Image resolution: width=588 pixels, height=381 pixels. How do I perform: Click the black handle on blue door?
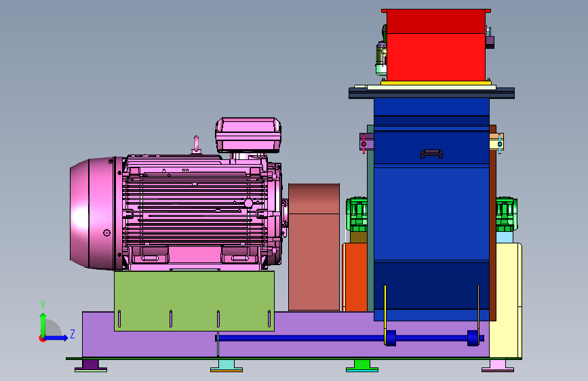pyautogui.click(x=431, y=154)
